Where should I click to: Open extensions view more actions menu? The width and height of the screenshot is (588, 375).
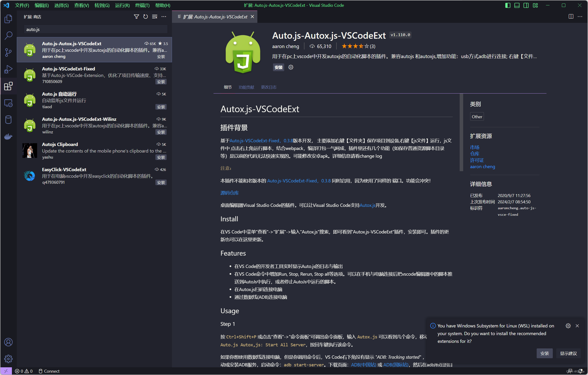[x=164, y=17]
